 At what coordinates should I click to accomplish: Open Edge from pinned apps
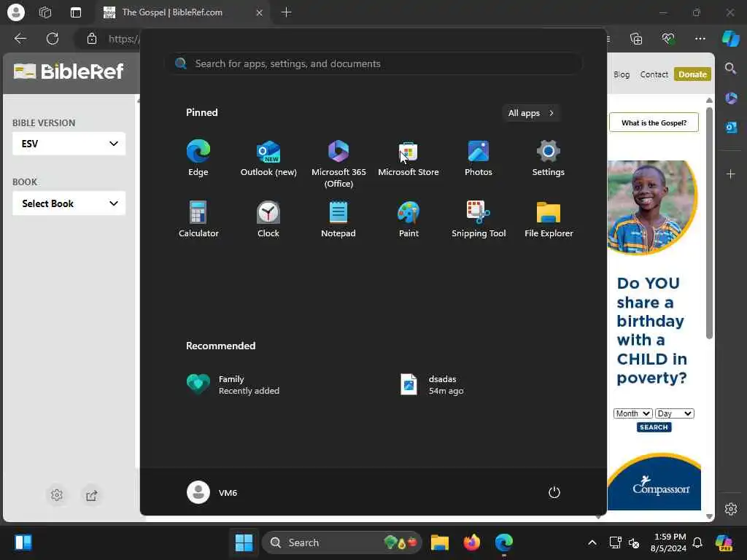point(198,158)
